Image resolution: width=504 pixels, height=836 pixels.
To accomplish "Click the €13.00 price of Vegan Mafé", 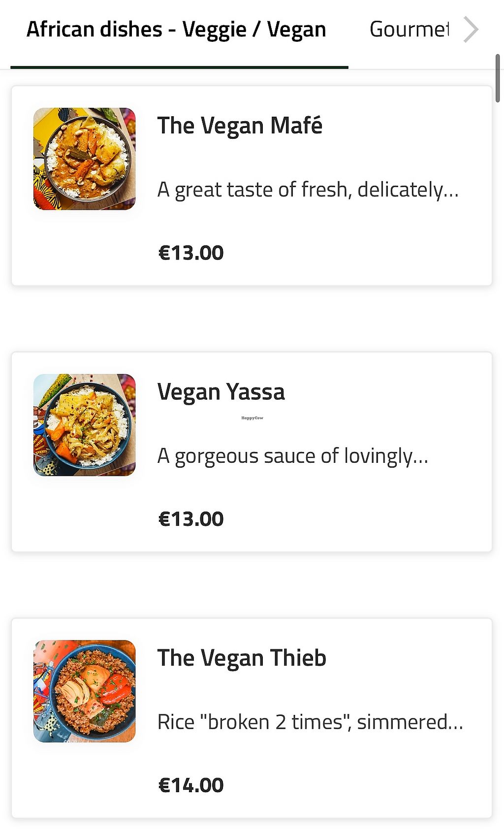I will pyautogui.click(x=191, y=253).
